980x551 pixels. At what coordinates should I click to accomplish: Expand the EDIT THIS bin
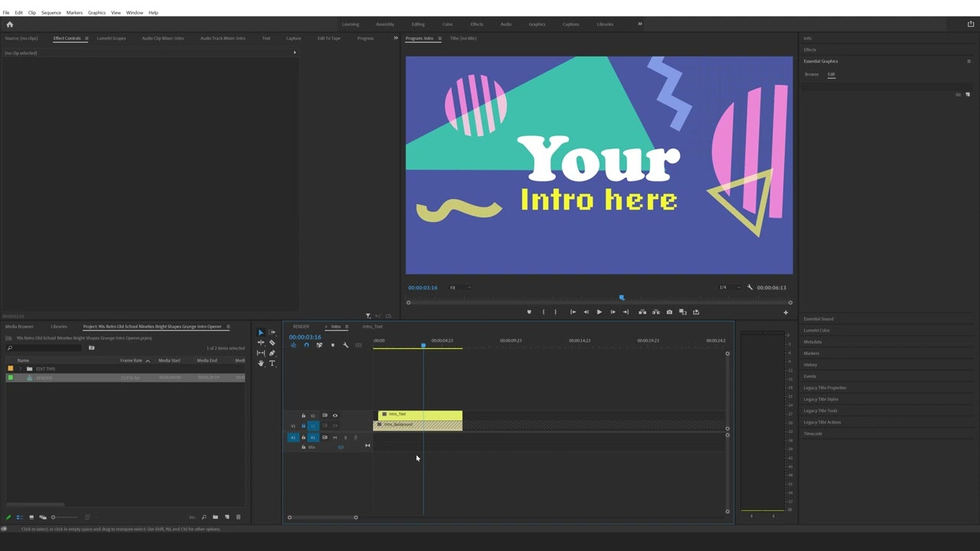(21, 369)
